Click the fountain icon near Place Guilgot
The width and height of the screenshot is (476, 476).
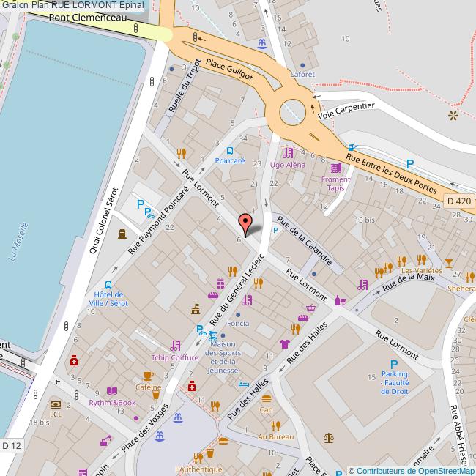point(262,43)
